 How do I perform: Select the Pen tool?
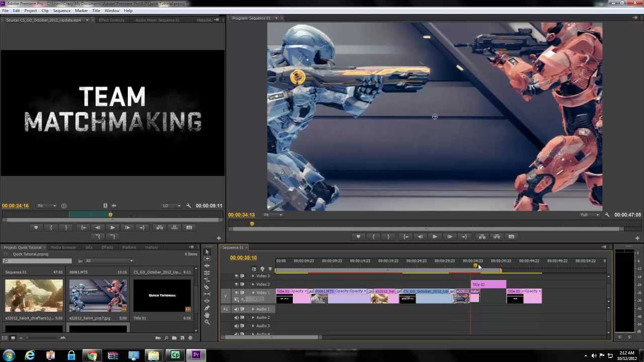pyautogui.click(x=207, y=308)
